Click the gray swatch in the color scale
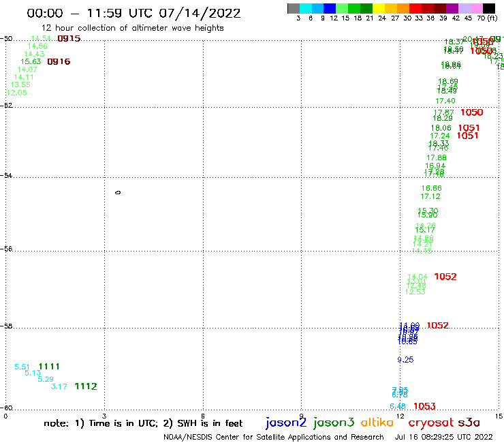This screenshot has width=504, height=443. [294, 9]
